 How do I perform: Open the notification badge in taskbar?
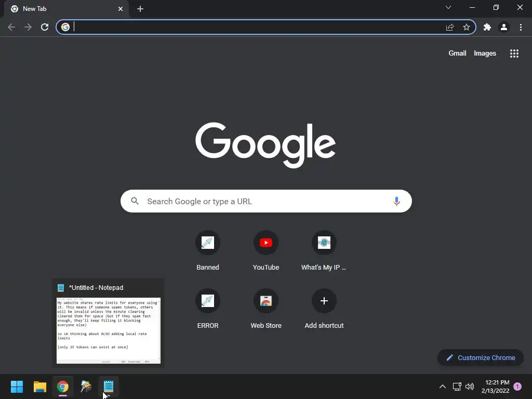517,387
